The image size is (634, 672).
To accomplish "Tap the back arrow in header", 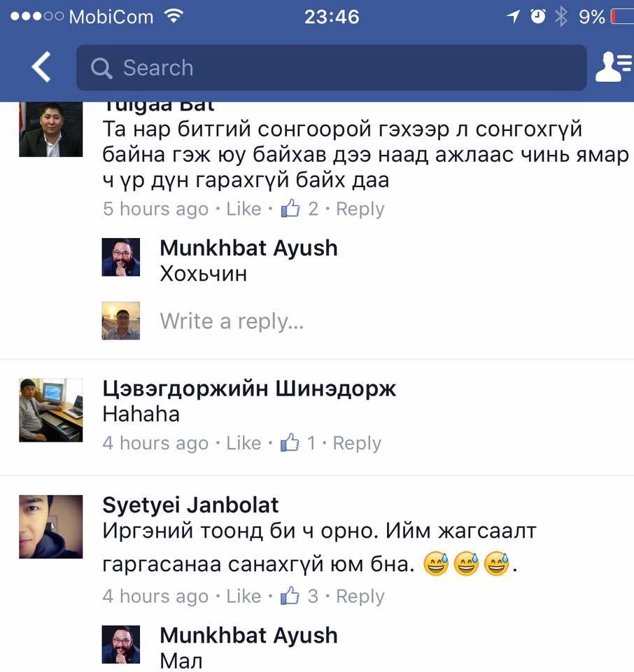I will click(x=41, y=67).
